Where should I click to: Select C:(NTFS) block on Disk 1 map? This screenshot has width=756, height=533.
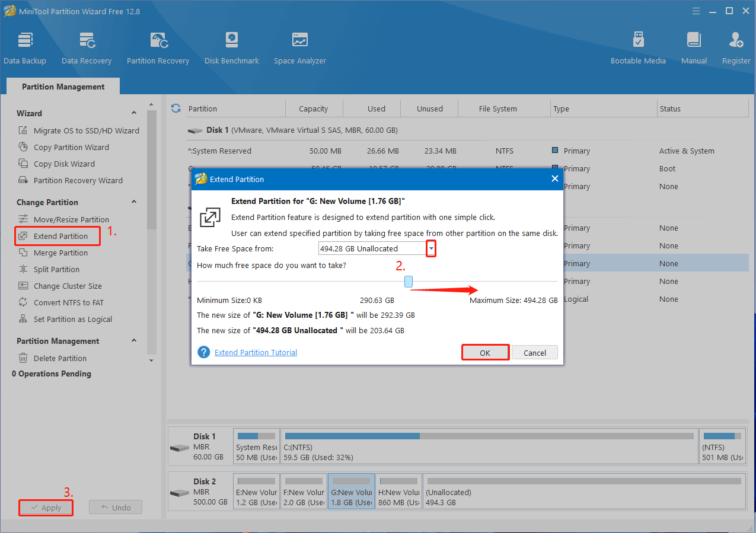489,446
